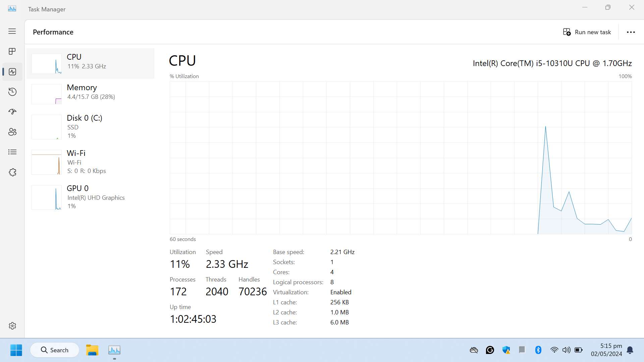Click the Virtualization Enabled value
This screenshot has height=362, width=644.
pos(341,292)
